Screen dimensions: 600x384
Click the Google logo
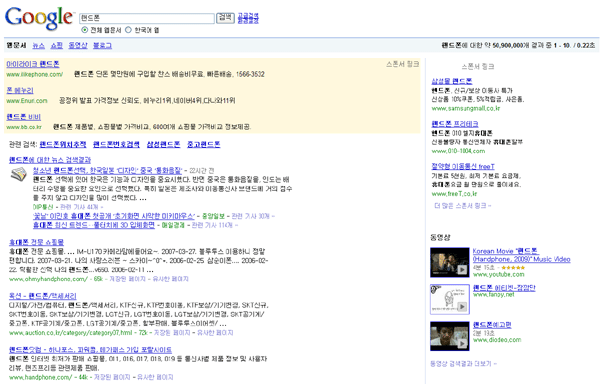coord(38,18)
